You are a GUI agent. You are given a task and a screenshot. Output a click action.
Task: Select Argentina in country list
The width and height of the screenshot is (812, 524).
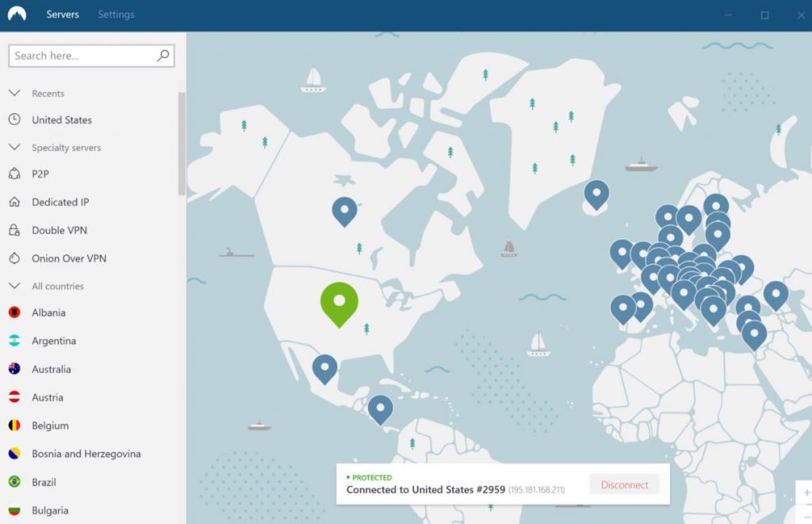54,341
